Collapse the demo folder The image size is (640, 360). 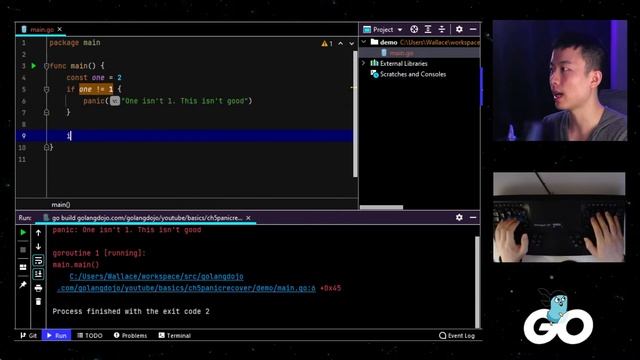pos(364,42)
